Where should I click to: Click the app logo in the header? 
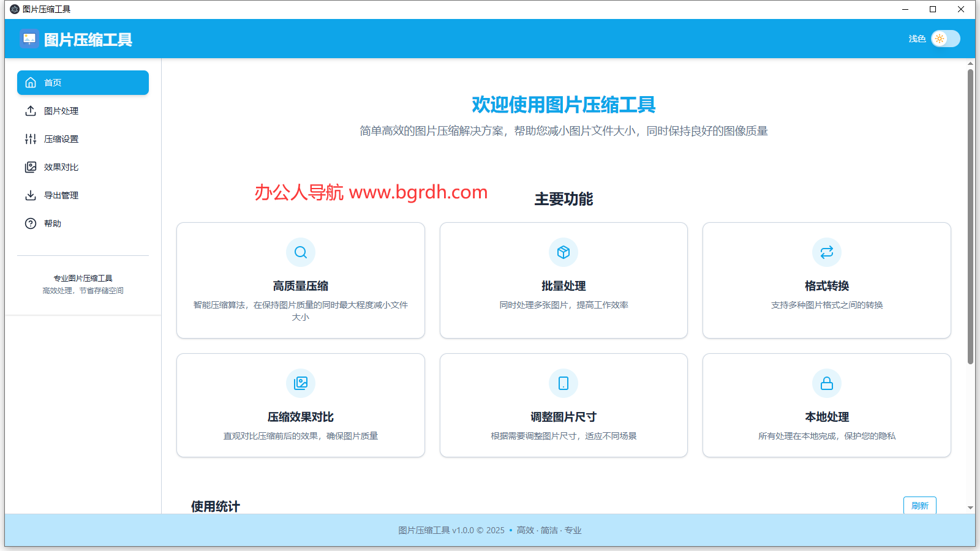29,39
